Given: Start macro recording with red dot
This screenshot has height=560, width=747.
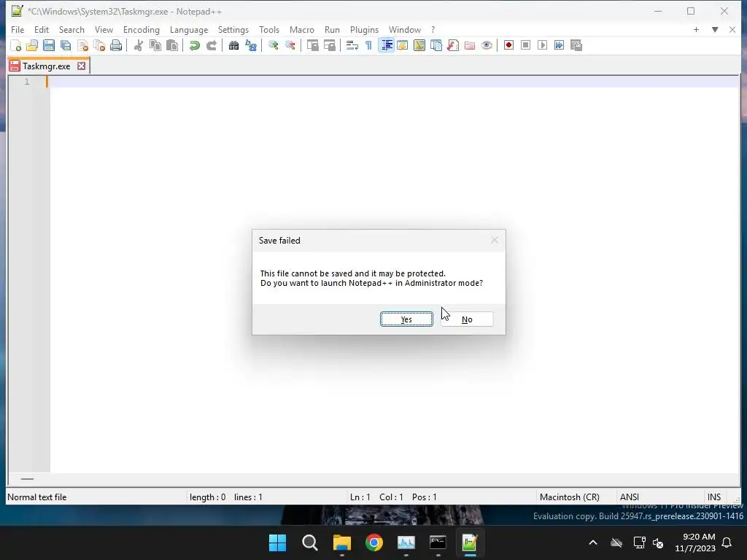Looking at the screenshot, I should pyautogui.click(x=508, y=45).
